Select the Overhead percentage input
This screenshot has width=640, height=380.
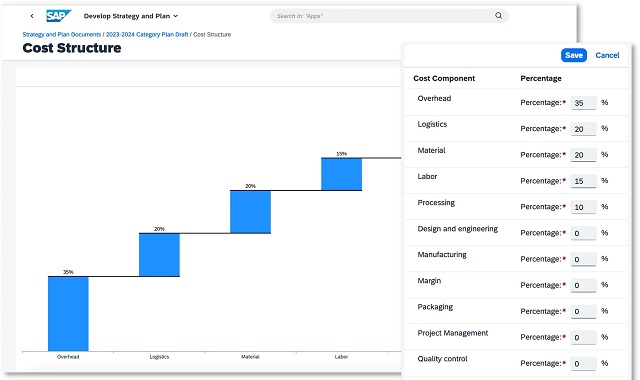583,103
